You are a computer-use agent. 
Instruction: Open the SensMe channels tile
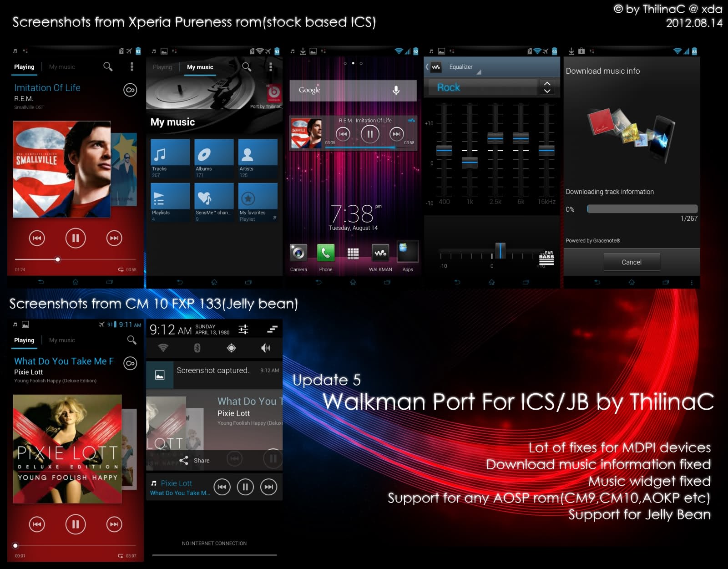214,203
